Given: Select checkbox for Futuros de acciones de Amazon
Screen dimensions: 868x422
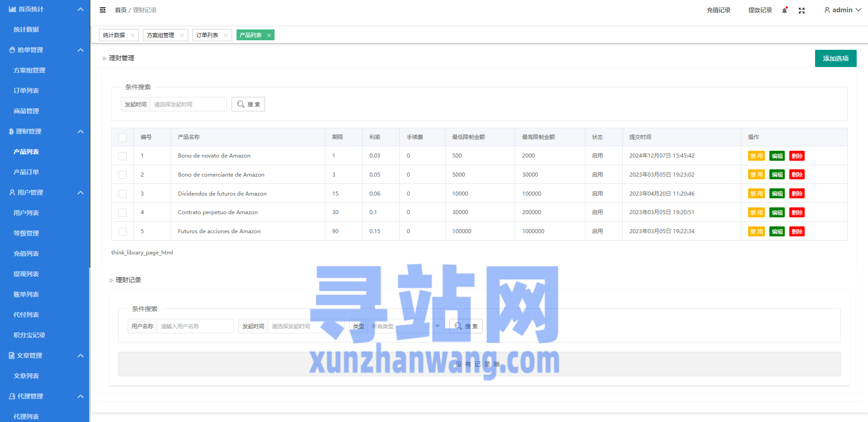Looking at the screenshot, I should point(123,231).
